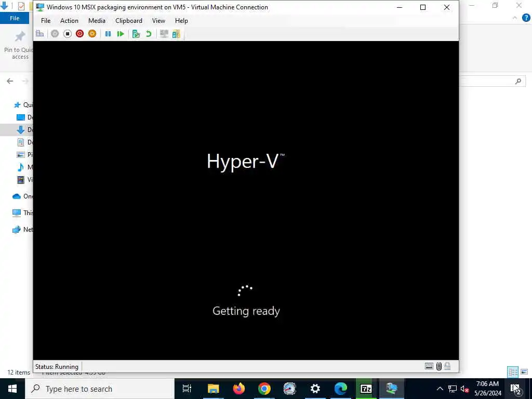Select the Pictures folder in Explorer

click(x=25, y=154)
